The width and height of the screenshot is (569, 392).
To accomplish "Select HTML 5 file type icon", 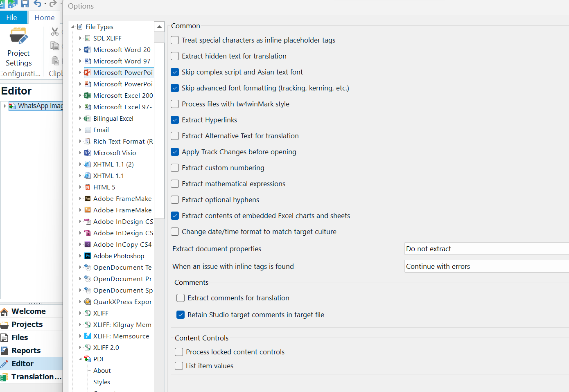I will (88, 187).
